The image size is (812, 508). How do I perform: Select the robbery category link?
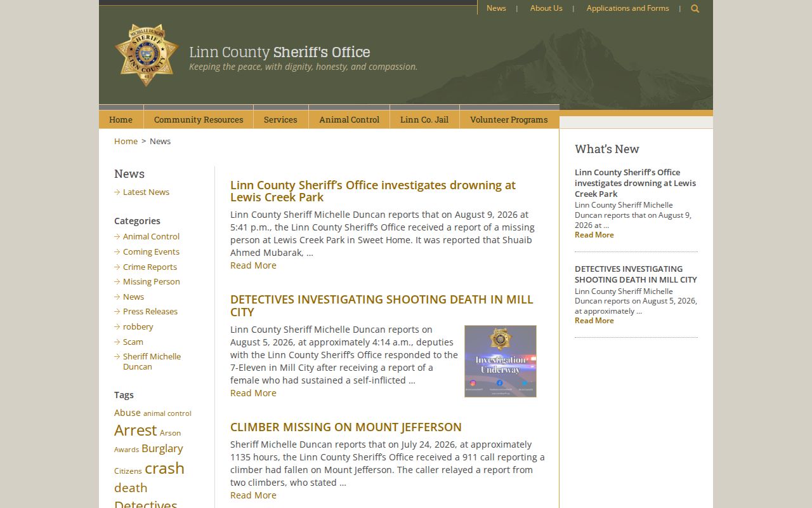pyautogui.click(x=138, y=326)
